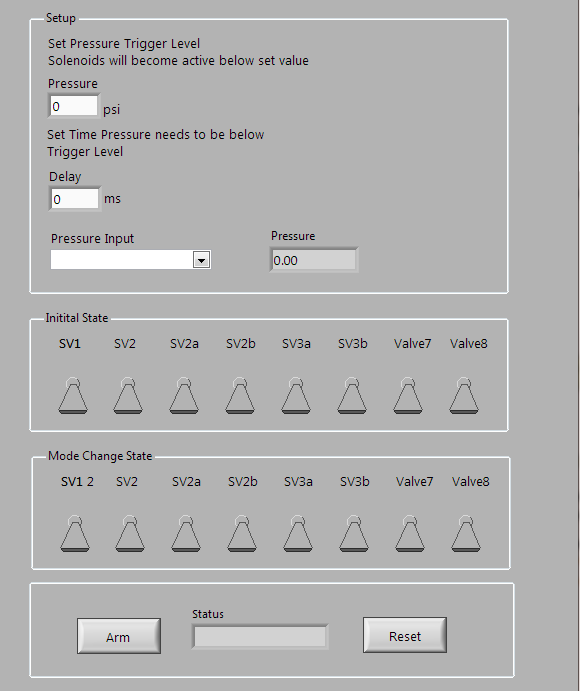The image size is (580, 691).
Task: Toggle Valve8 switch in Initial State
Action: pyautogui.click(x=464, y=395)
